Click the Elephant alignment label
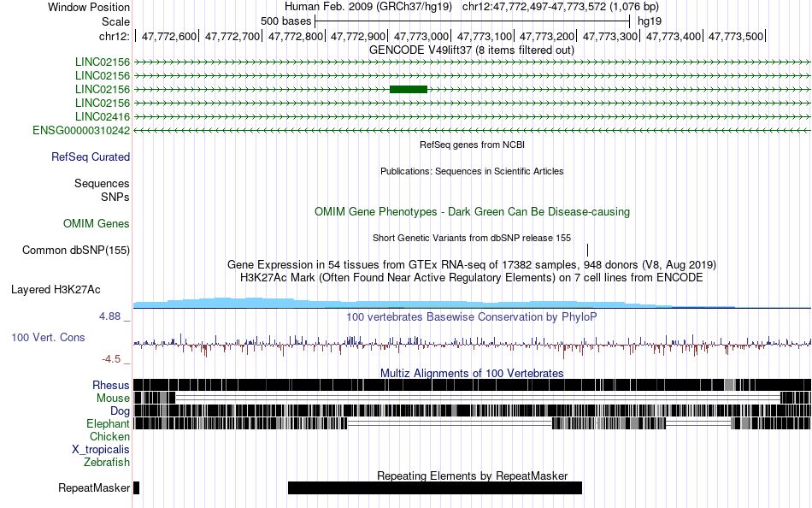 click(x=108, y=424)
